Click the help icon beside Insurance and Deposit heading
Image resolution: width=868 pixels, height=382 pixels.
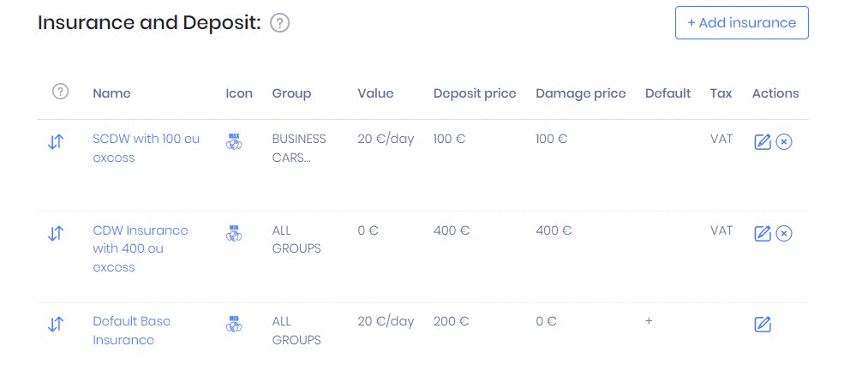279,24
